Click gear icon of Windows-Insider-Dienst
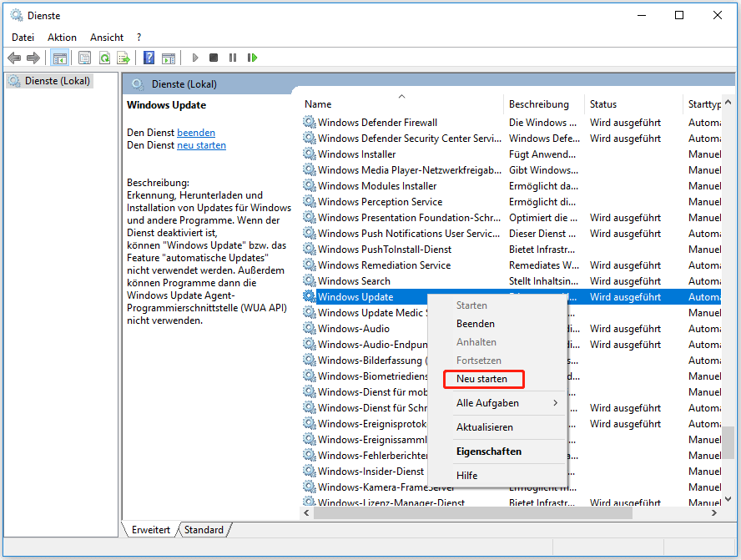 click(309, 472)
